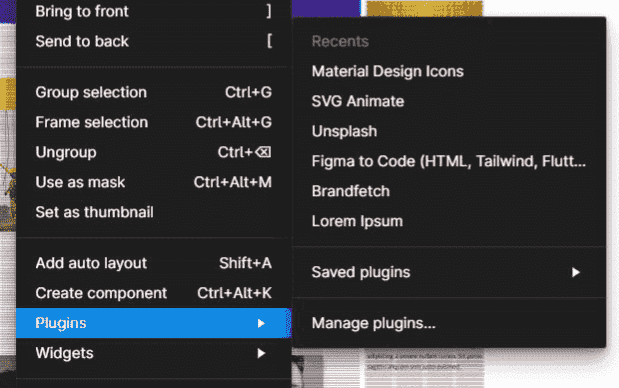Choose Add auto layout option
The image size is (619, 388).
(153, 263)
